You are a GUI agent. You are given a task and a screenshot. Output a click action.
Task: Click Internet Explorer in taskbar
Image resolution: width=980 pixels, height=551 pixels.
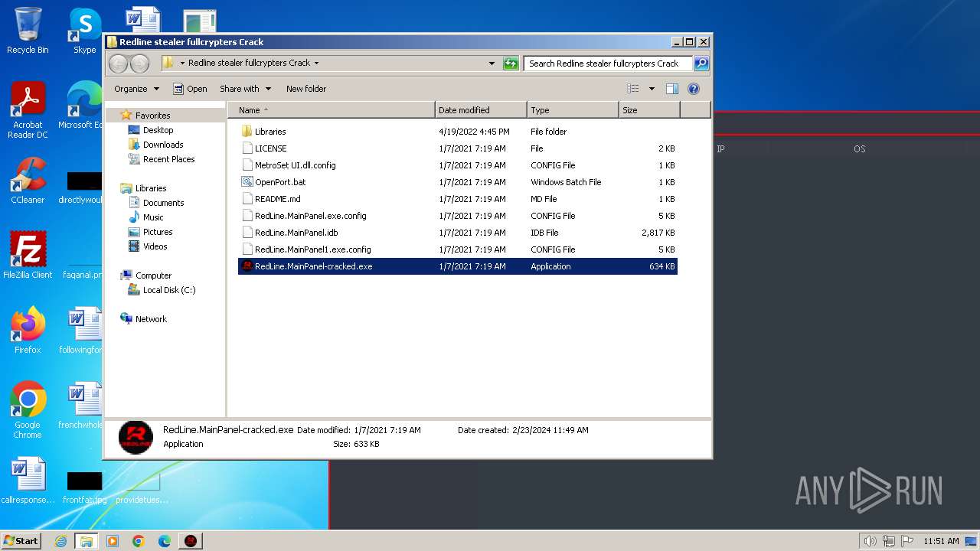60,541
